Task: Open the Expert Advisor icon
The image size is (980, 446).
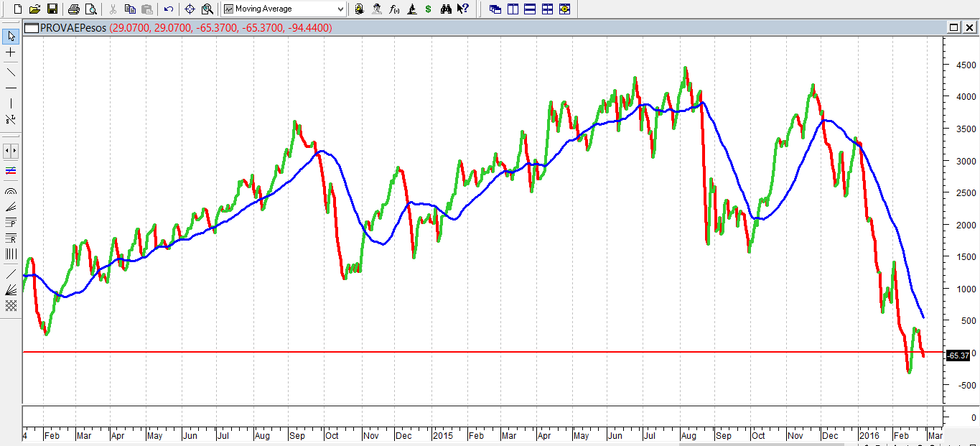Action: (359, 9)
